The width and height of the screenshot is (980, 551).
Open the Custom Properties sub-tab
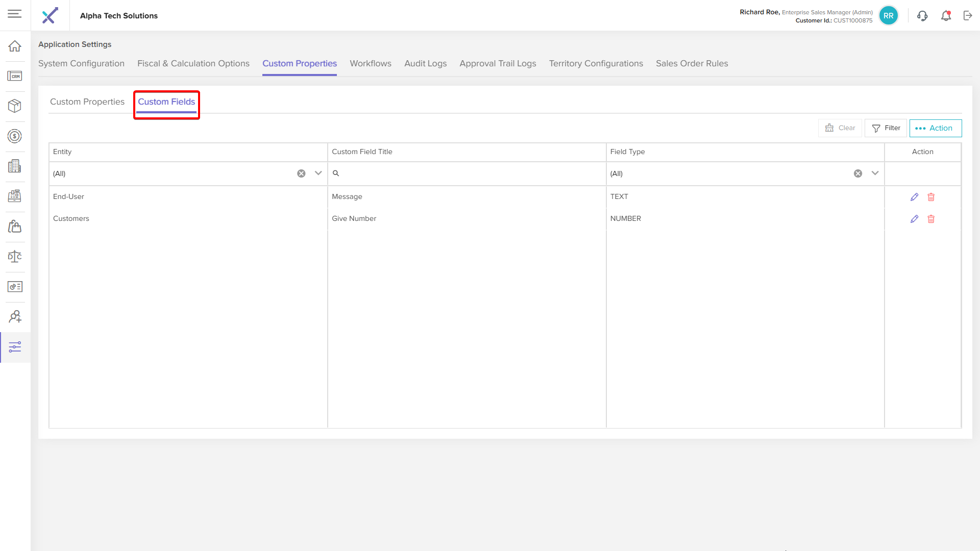pos(87,102)
